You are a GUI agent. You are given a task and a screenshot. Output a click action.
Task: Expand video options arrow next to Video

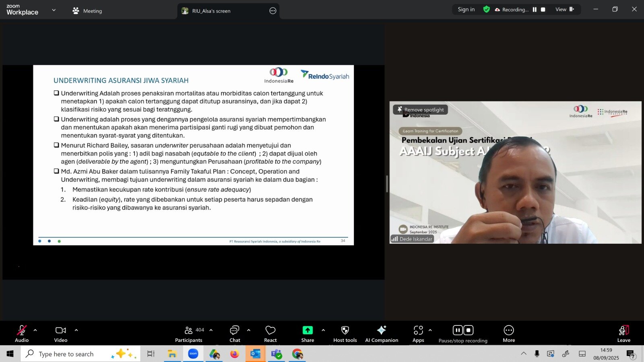coord(76,330)
